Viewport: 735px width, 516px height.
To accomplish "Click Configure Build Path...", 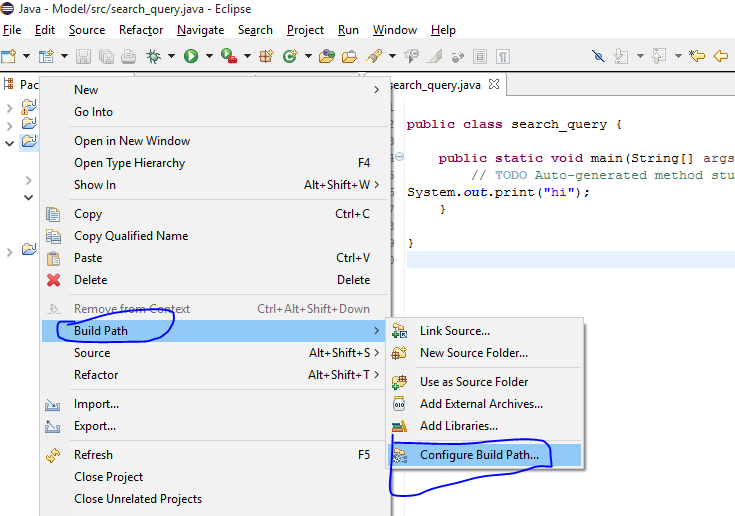I will (485, 455).
